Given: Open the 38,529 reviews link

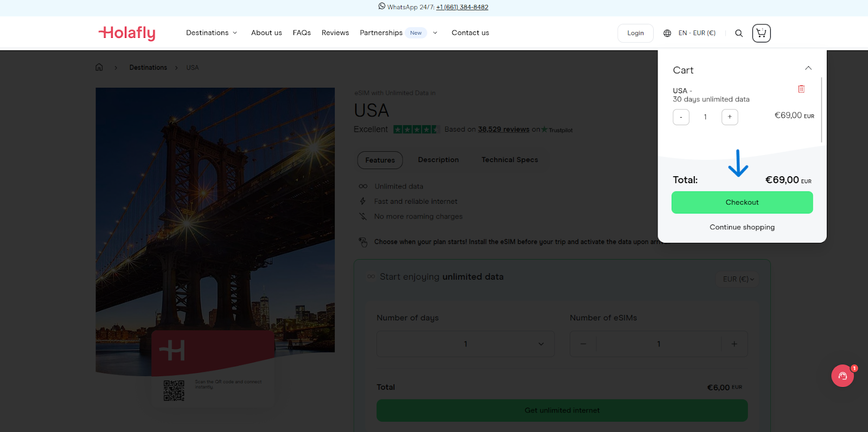Looking at the screenshot, I should click(503, 130).
